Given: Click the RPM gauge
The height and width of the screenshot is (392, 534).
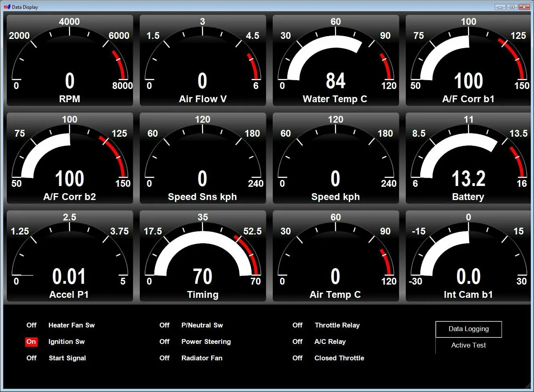Looking at the screenshot, I should click(x=70, y=61).
